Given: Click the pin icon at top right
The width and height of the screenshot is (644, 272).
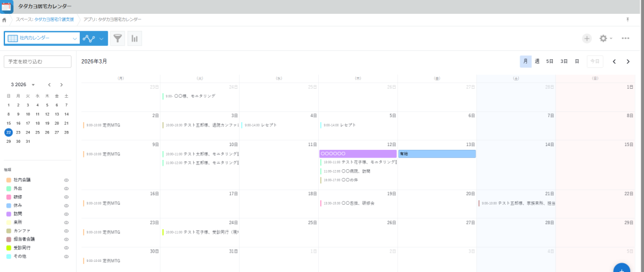Looking at the screenshot, I should click(627, 20).
